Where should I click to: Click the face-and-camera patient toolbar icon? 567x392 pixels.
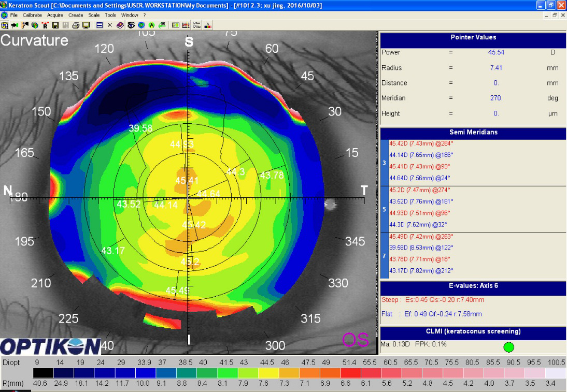click(x=25, y=25)
